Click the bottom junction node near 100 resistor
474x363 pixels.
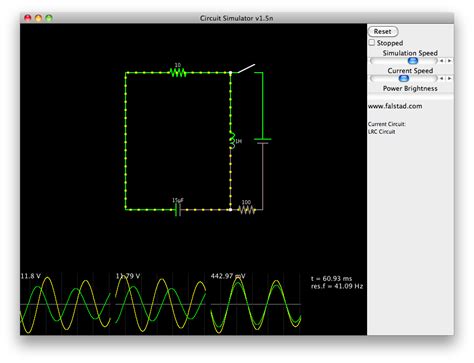click(230, 210)
